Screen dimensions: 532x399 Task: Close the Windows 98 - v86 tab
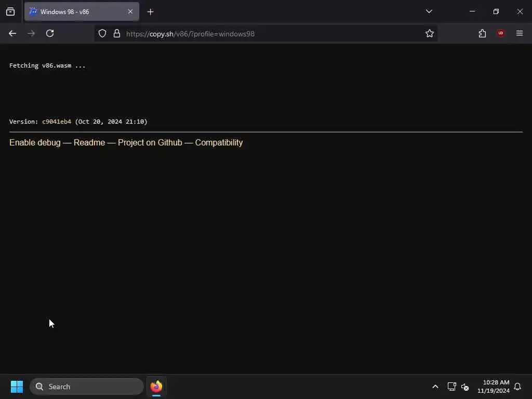point(130,11)
